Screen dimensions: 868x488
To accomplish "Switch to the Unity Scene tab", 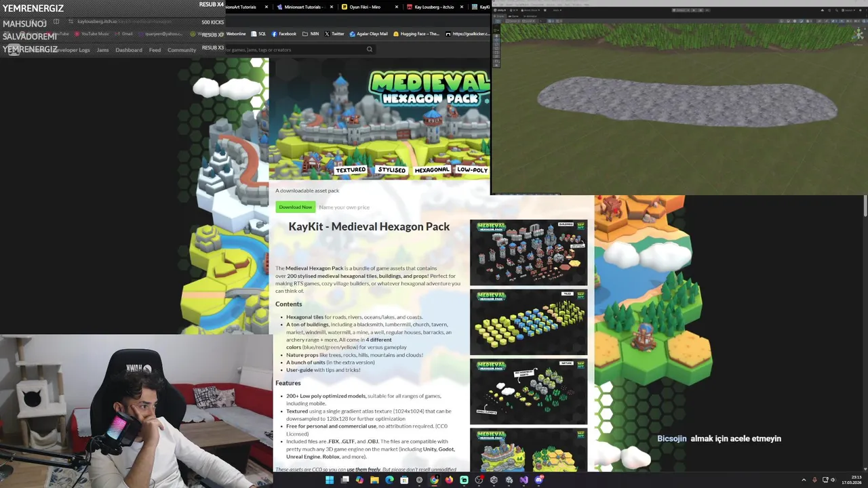I will pyautogui.click(x=499, y=16).
